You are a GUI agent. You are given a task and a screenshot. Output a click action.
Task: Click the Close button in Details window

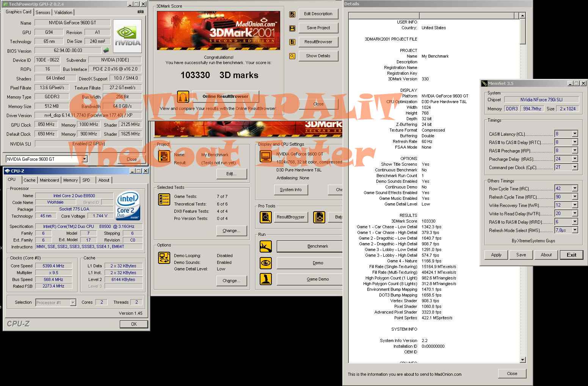click(512, 373)
